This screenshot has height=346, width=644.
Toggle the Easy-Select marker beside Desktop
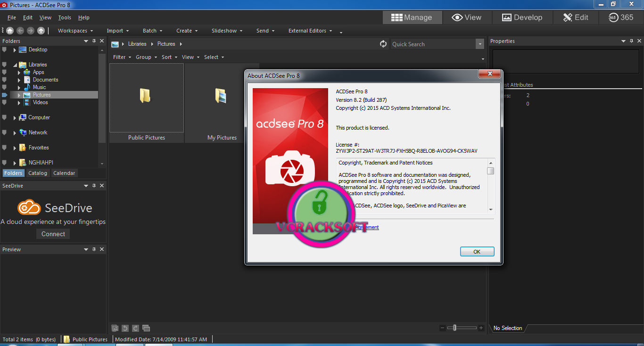click(4, 49)
